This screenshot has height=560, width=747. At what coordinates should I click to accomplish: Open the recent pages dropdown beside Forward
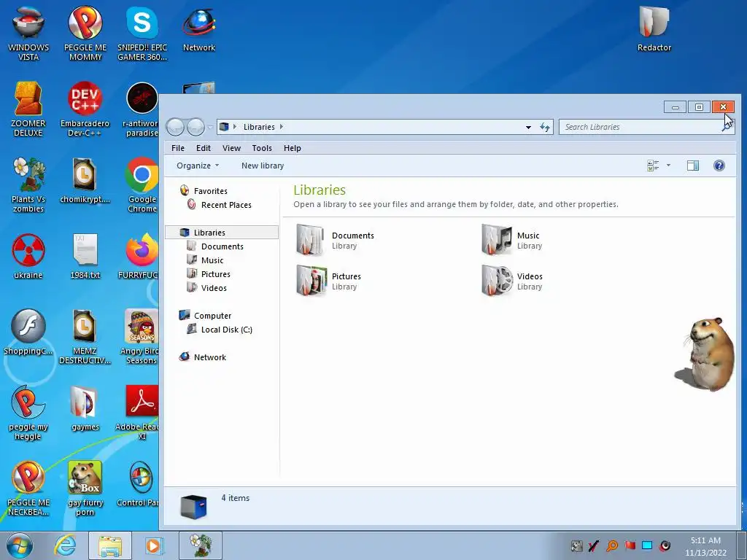pyautogui.click(x=210, y=127)
